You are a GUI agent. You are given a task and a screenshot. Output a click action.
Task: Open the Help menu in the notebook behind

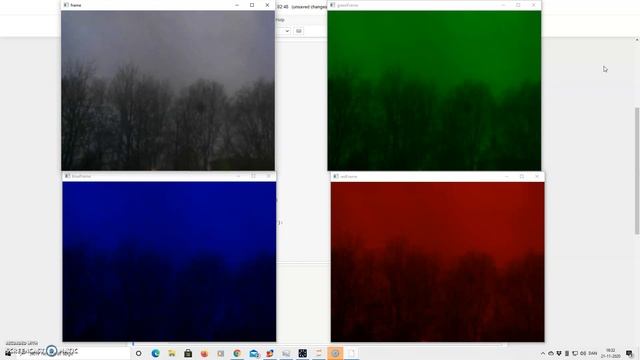(x=280, y=20)
